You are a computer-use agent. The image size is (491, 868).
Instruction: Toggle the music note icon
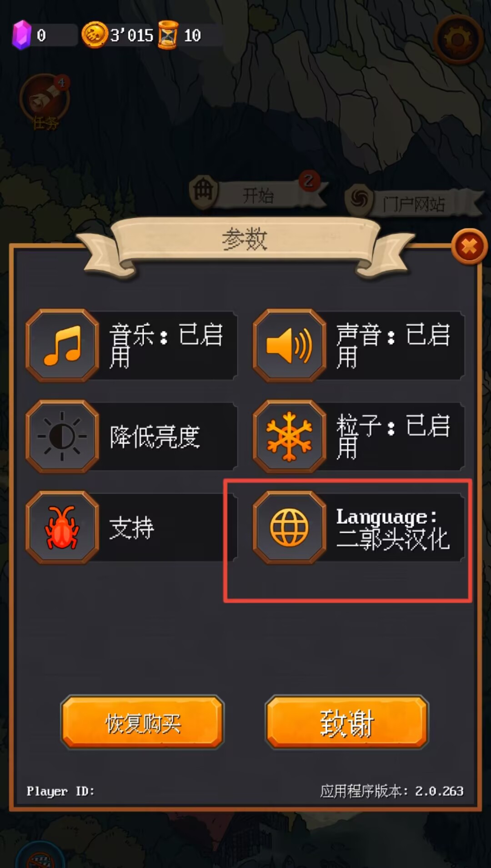coord(62,346)
